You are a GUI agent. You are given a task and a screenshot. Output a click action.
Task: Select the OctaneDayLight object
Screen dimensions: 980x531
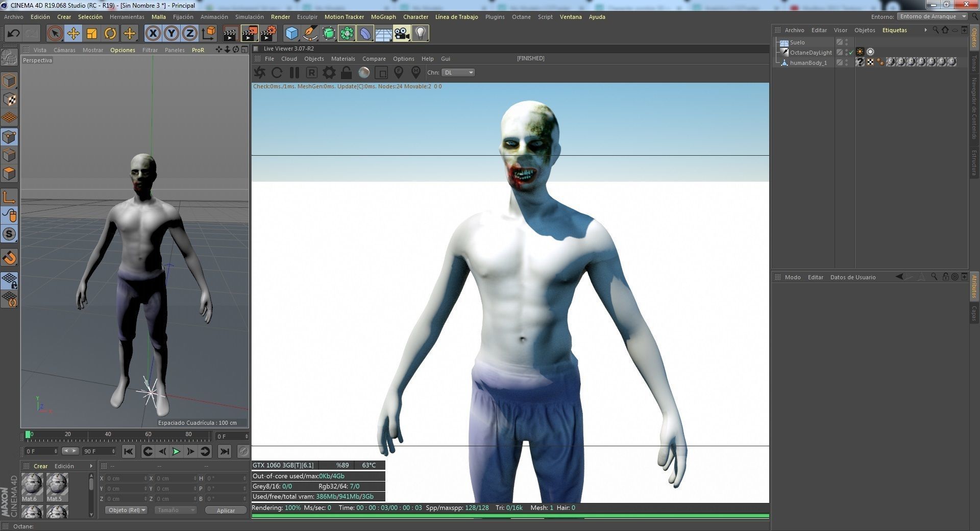[811, 53]
